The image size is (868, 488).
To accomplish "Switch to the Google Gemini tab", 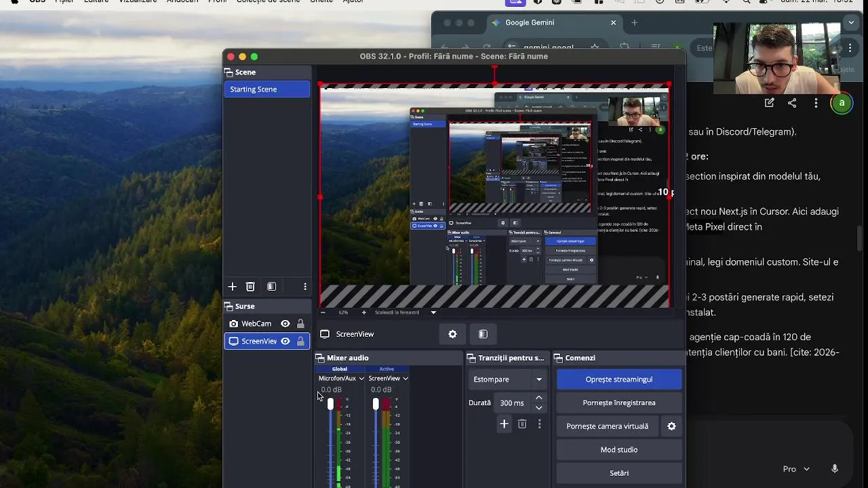I will [x=555, y=22].
